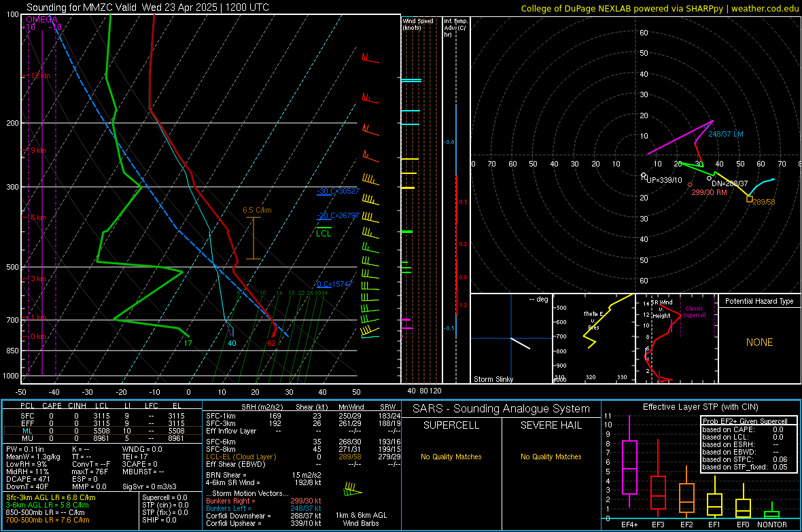
Task: Click the 12 km height marker
Action: point(39,75)
